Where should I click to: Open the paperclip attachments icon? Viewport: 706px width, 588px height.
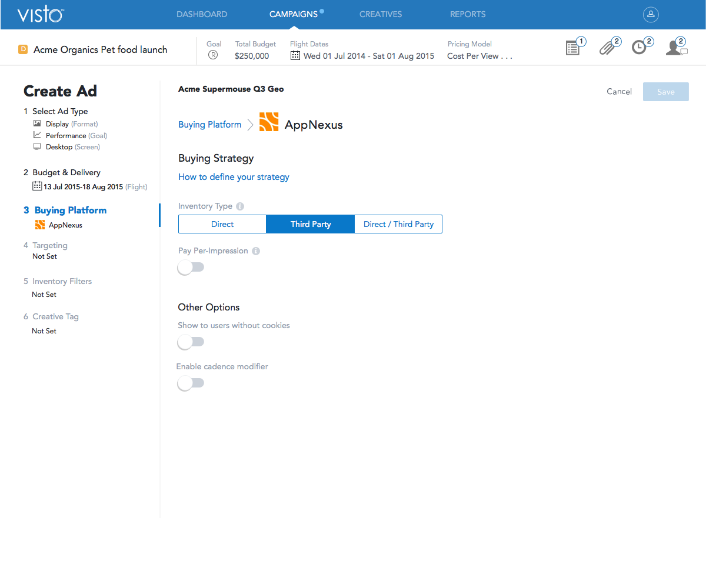pyautogui.click(x=607, y=48)
